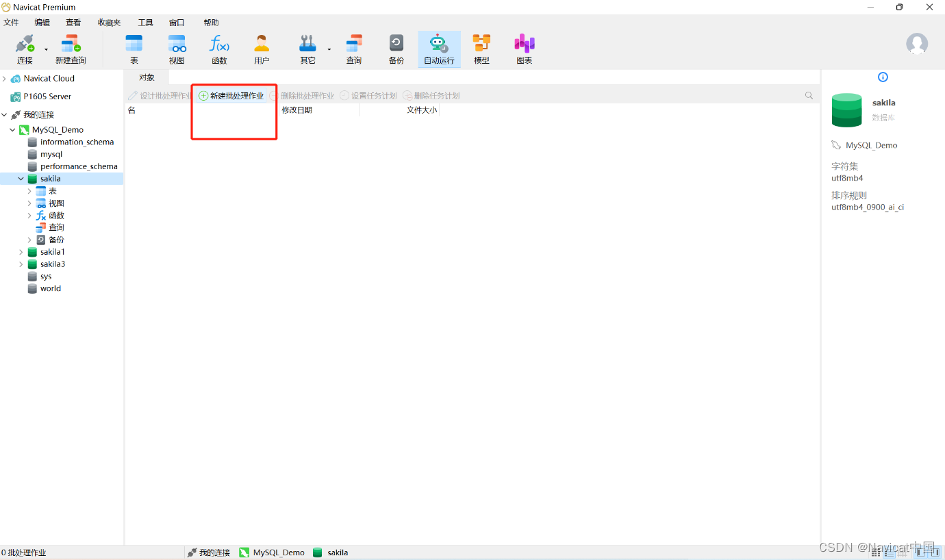
Task: Collapse the sakila database arrow
Action: [21, 179]
